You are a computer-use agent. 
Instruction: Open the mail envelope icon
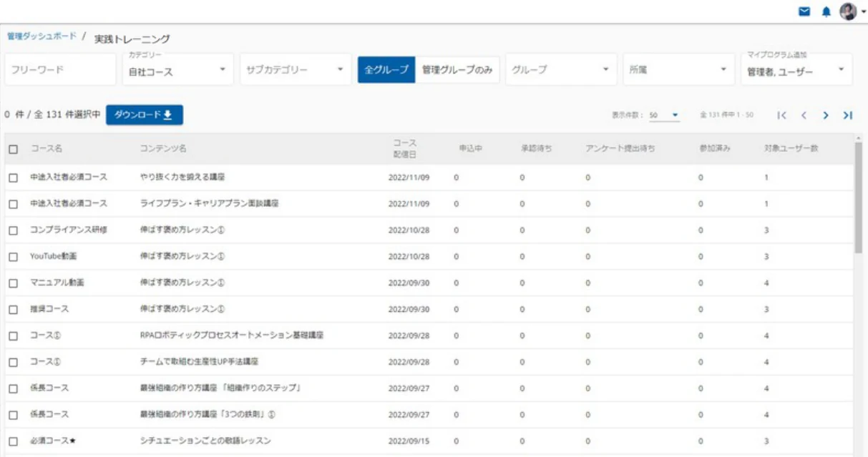pos(805,11)
